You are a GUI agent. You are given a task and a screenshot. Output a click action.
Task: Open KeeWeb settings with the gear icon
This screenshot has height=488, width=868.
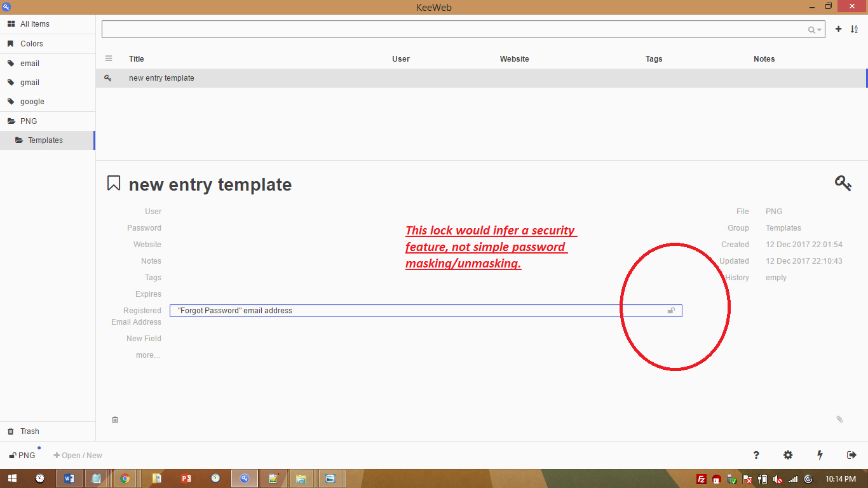tap(788, 455)
